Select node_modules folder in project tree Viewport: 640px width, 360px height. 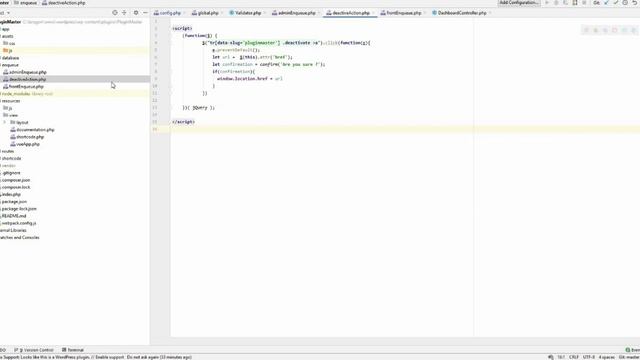(x=16, y=94)
